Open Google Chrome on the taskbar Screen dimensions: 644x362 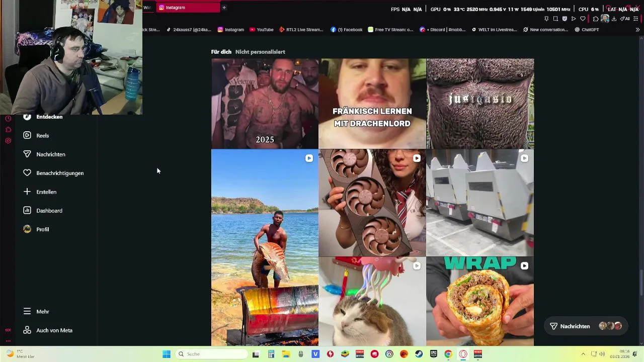click(448, 354)
